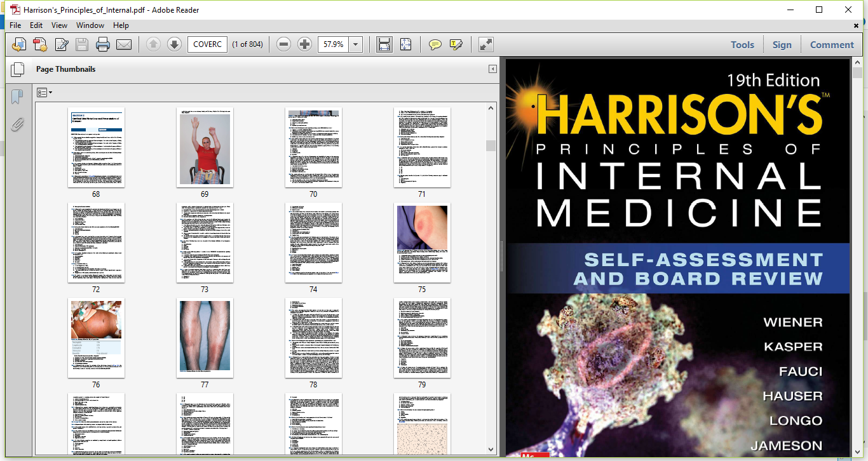Image resolution: width=868 pixels, height=461 pixels.
Task: Select page 68 thumbnail
Action: tap(96, 147)
